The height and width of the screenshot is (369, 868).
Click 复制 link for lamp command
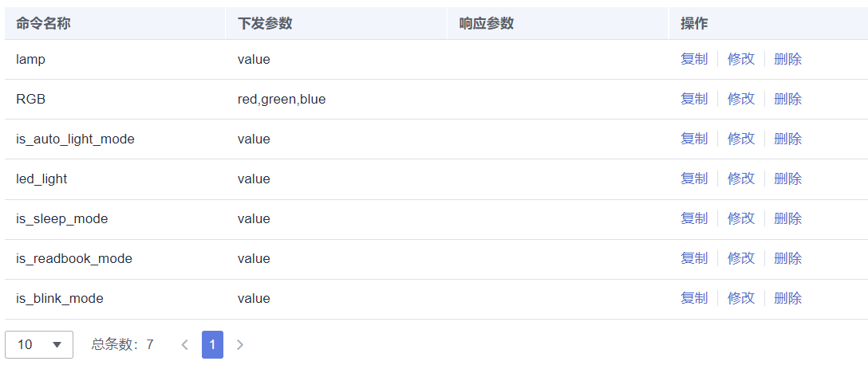tap(693, 59)
